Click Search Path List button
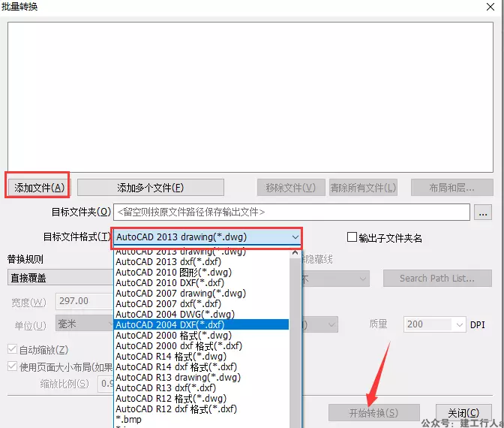Image resolution: width=504 pixels, height=428 pixels. [x=437, y=279]
